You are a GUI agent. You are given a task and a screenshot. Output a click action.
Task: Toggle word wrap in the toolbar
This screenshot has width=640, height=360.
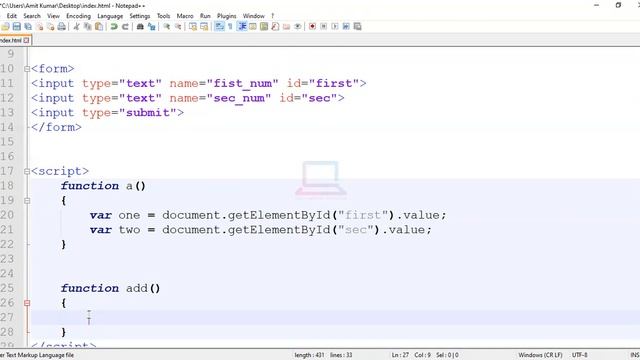pyautogui.click(x=219, y=27)
